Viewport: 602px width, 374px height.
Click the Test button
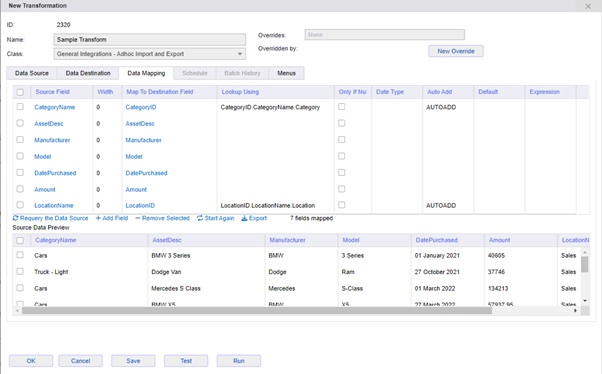tap(186, 361)
